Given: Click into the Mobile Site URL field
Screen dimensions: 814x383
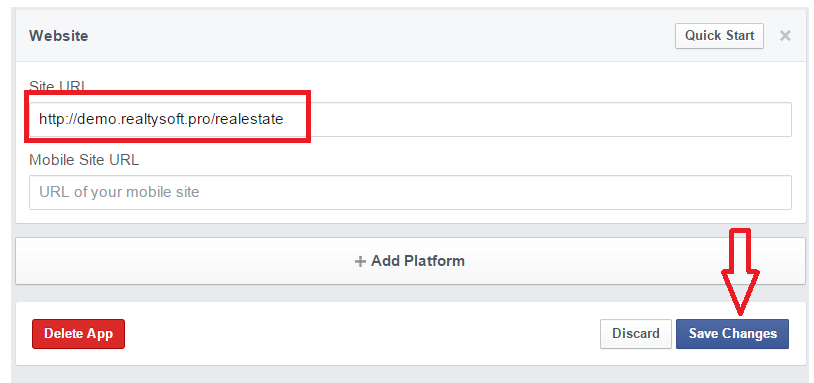Looking at the screenshot, I should pos(410,193).
